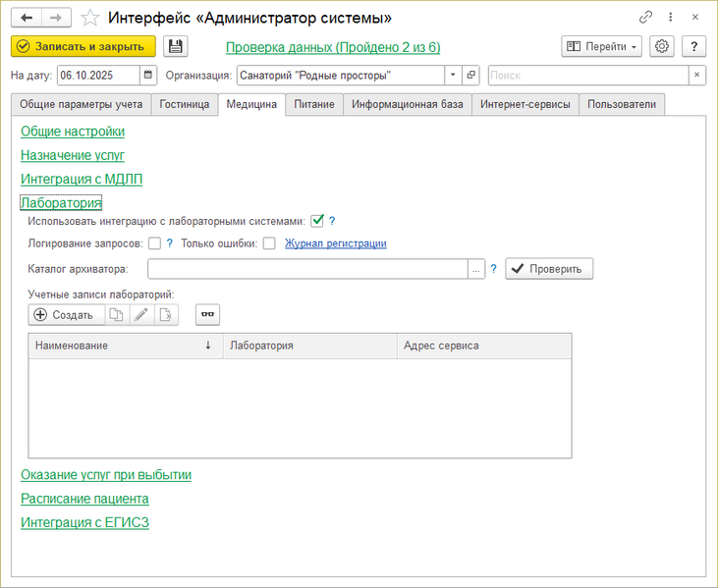Open the Перейти dropdown menu

(x=601, y=46)
